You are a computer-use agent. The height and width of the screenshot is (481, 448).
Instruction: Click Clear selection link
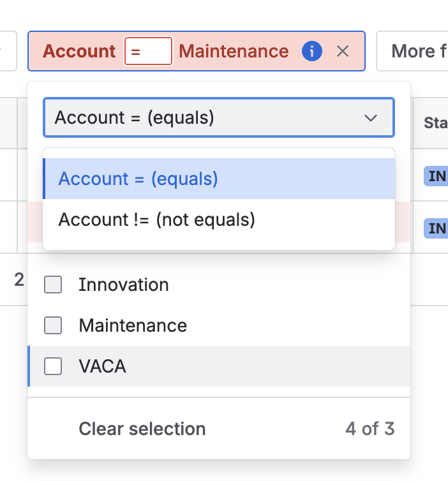(142, 429)
